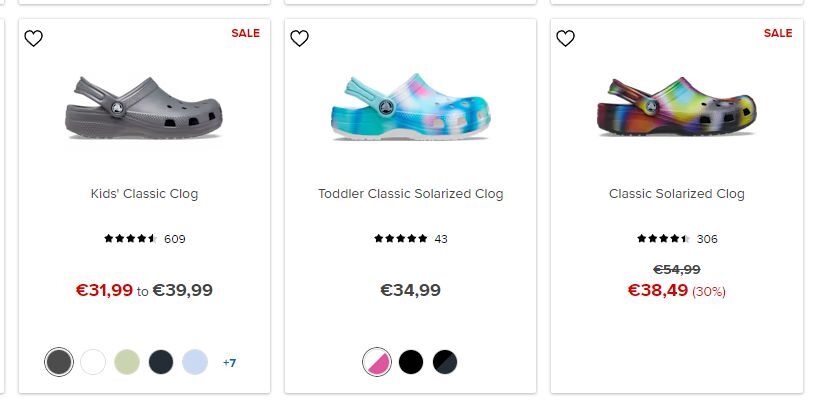This screenshot has width=827, height=402.
Task: Click heart icon on Toddler Classic Solarized Clog
Action: pyautogui.click(x=299, y=39)
